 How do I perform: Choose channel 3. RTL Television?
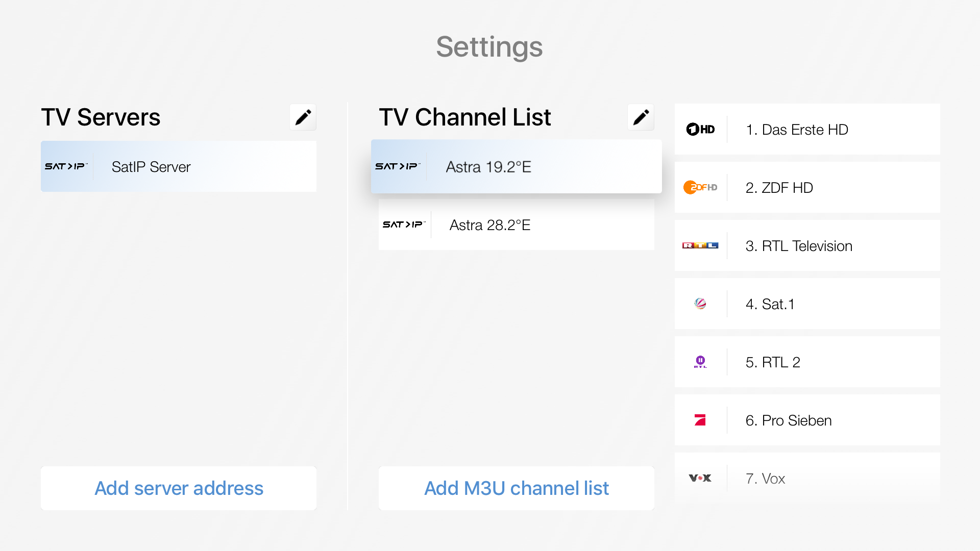[x=807, y=246]
